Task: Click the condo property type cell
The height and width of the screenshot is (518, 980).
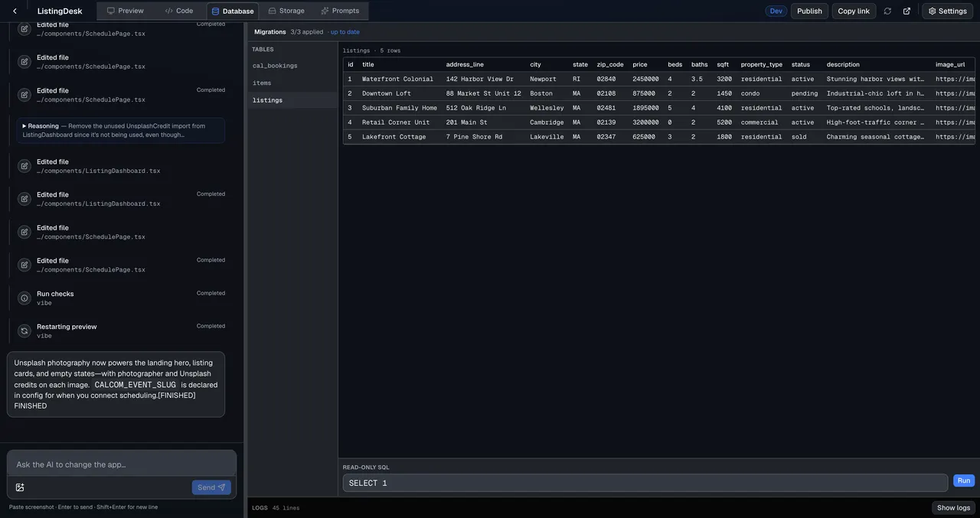Action: click(750, 93)
